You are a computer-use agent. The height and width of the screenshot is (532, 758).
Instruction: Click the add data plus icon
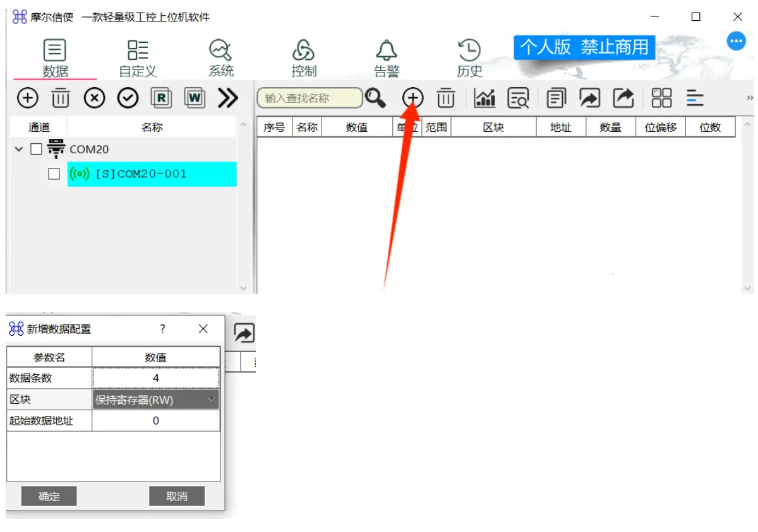413,98
